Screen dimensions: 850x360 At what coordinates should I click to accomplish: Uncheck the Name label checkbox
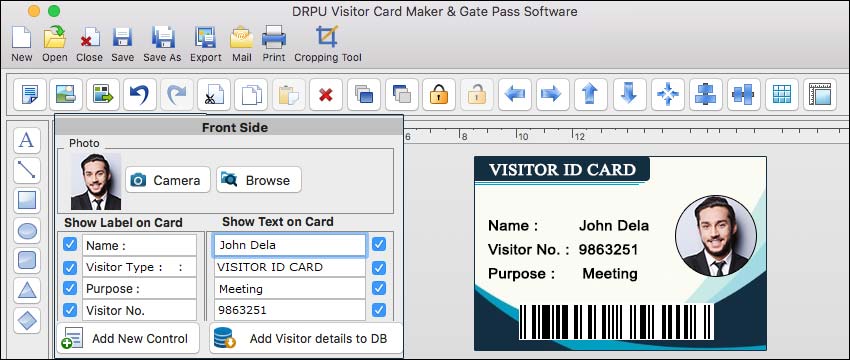coord(70,245)
